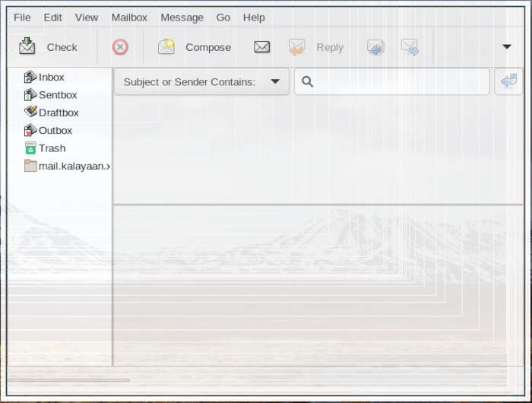
Task: Click the Check button label
Action: coord(62,47)
